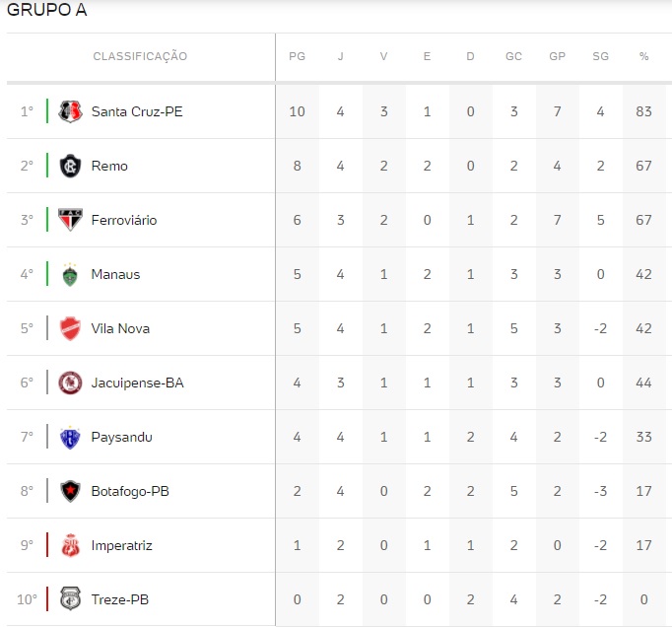Open the Santa Cruz-PE team name link
Screen dimensions: 672x627
click(x=137, y=111)
